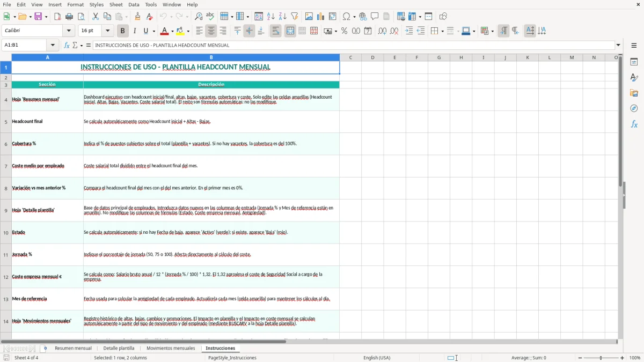Screen dimensions: 644x362
Task: Click column B header
Action: click(211, 57)
